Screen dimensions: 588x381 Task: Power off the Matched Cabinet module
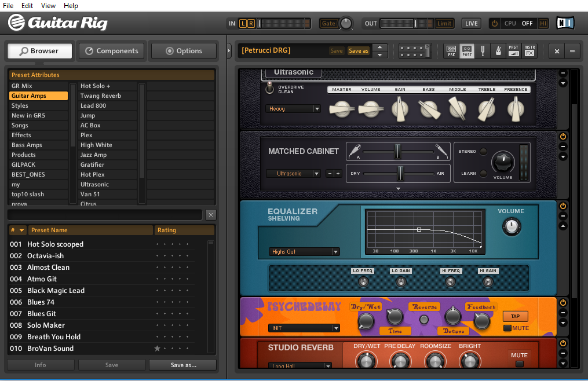563,137
